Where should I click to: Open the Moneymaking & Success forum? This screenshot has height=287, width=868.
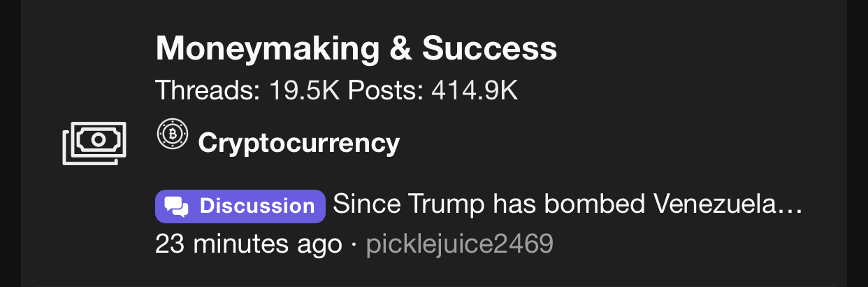pyautogui.click(x=356, y=49)
